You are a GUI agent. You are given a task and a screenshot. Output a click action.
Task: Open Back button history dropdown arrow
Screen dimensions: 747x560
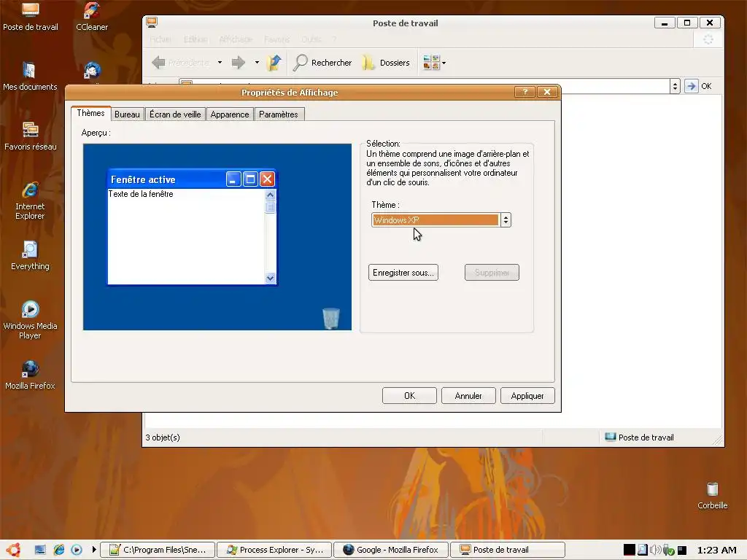pos(220,63)
